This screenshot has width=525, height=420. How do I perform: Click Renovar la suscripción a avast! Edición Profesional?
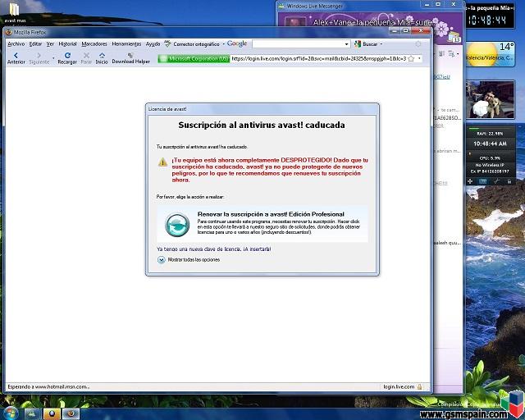[x=262, y=224]
